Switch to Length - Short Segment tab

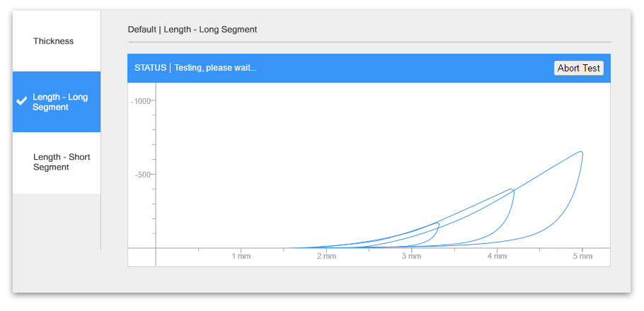coord(61,162)
